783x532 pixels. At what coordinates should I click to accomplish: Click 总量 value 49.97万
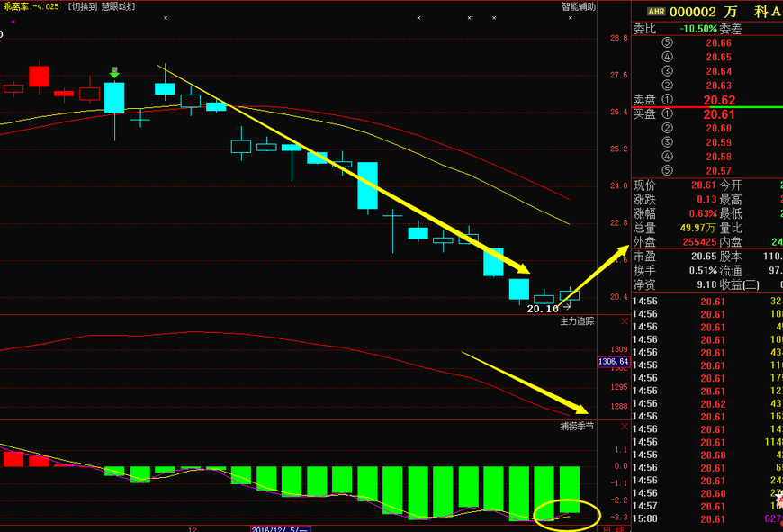[698, 228]
